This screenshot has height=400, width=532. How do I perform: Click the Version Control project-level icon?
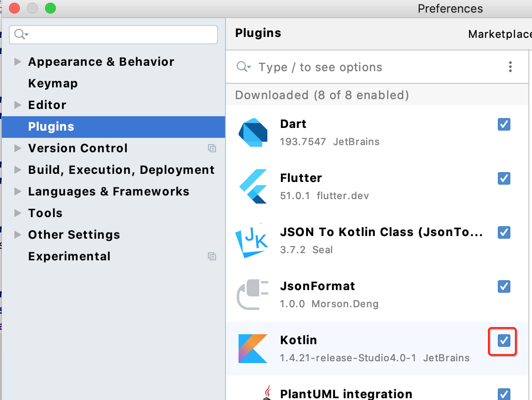[212, 148]
